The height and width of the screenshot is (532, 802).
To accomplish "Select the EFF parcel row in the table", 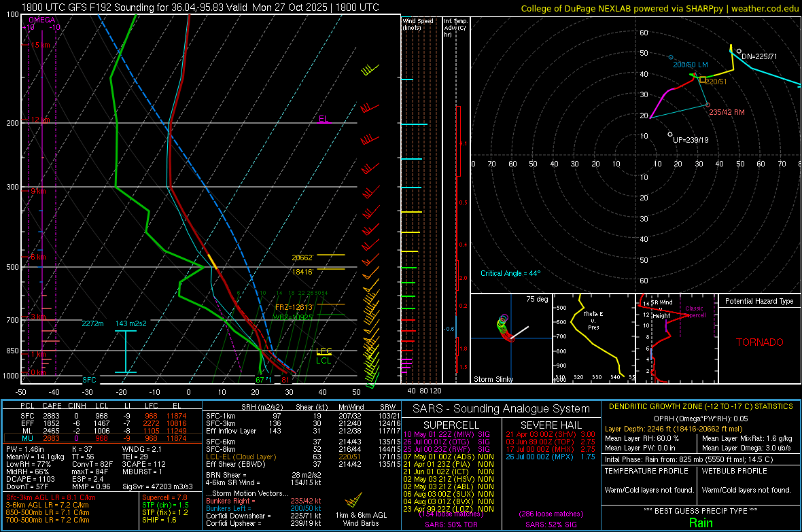I will click(103, 423).
